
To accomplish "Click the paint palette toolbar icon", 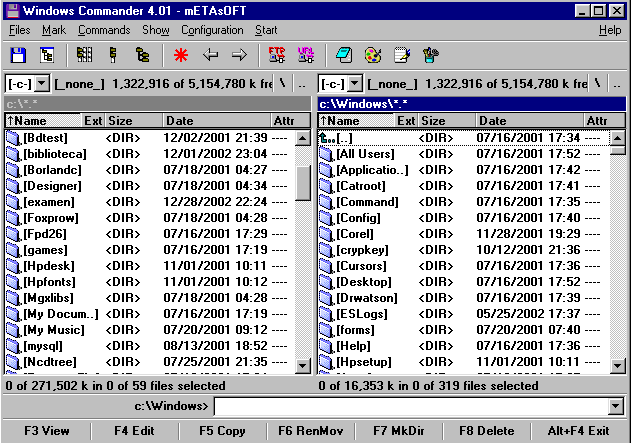I will (373, 55).
